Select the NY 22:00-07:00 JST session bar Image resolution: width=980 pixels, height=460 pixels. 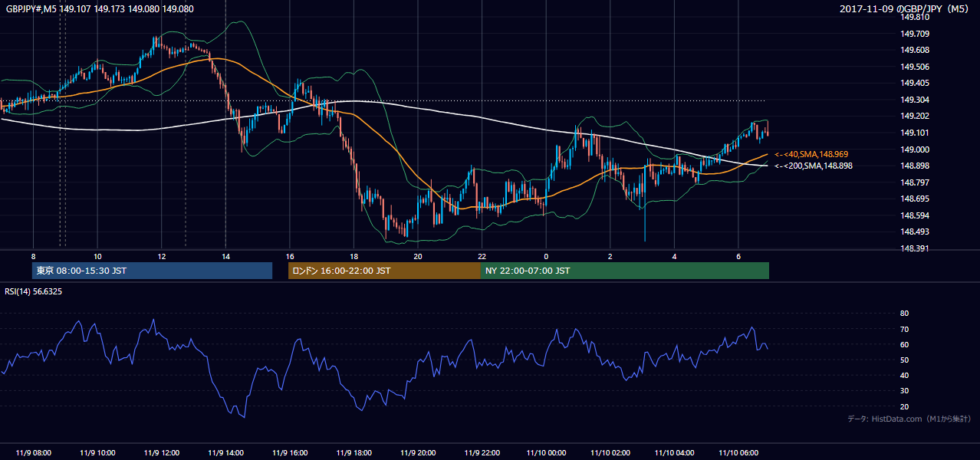pyautogui.click(x=625, y=271)
